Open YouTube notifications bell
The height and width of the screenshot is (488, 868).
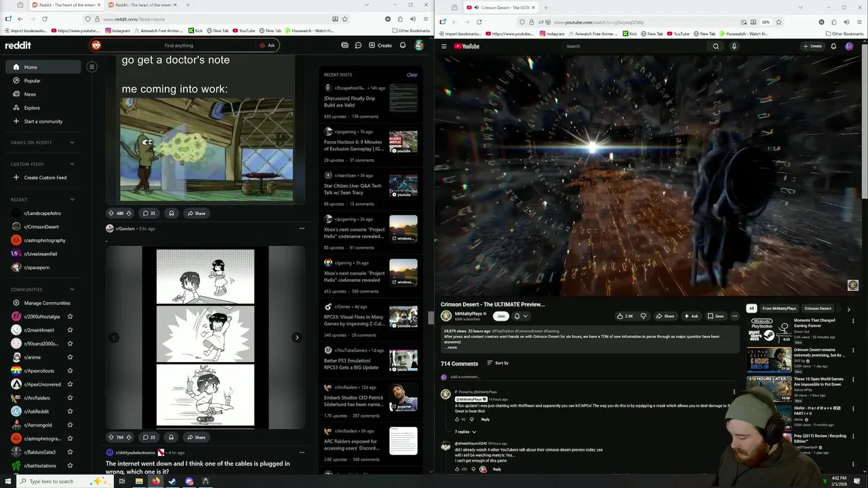833,46
